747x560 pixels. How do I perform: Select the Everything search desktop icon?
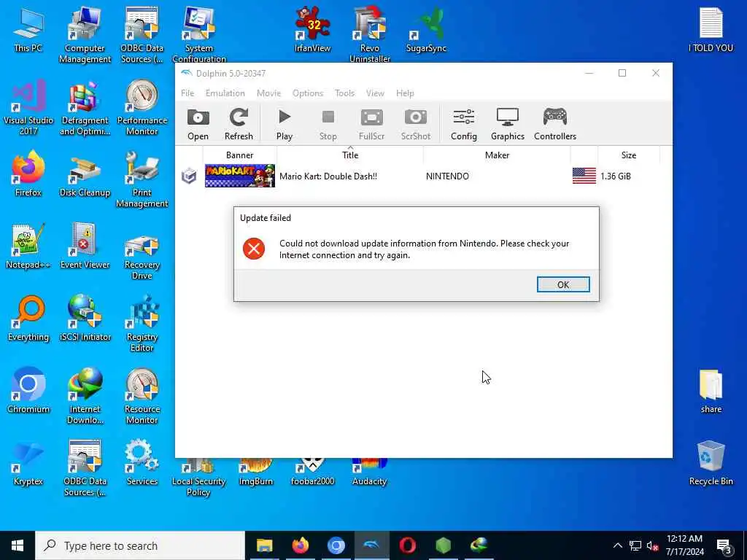[28, 319]
